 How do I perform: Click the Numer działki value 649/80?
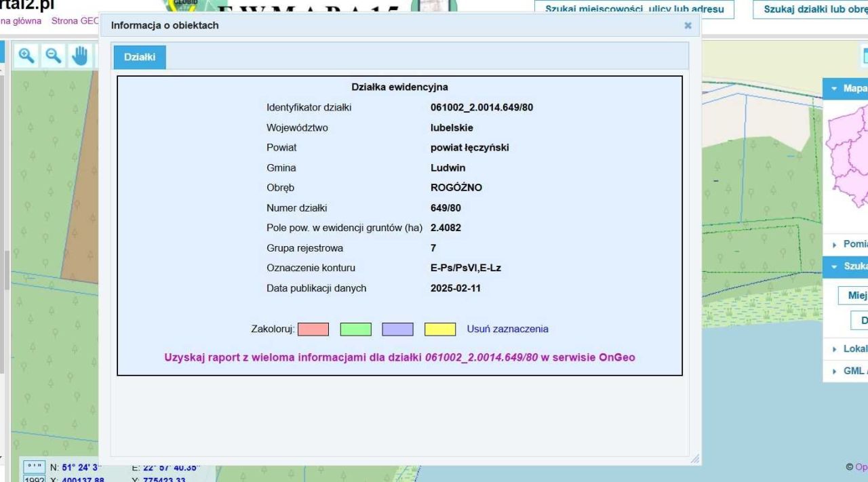pyautogui.click(x=445, y=207)
